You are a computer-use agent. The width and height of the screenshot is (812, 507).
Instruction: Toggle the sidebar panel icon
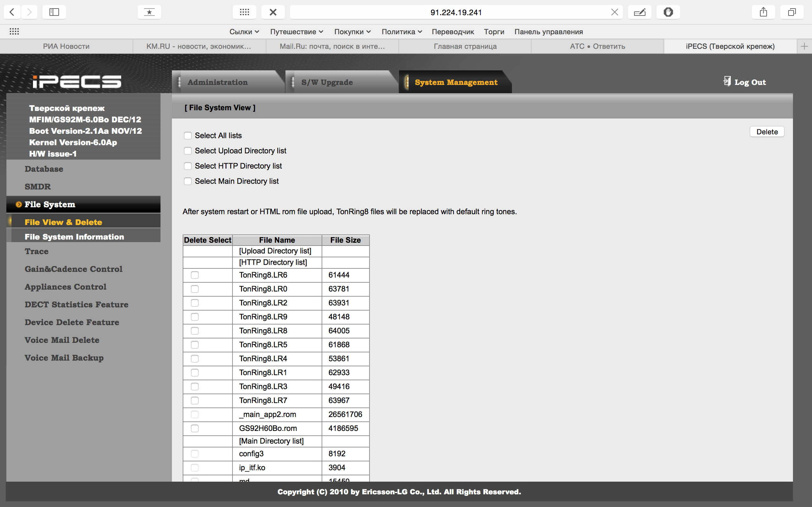click(54, 12)
